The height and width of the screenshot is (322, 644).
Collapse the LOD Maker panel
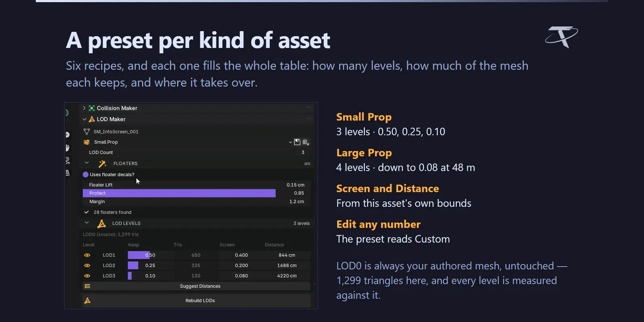point(85,119)
